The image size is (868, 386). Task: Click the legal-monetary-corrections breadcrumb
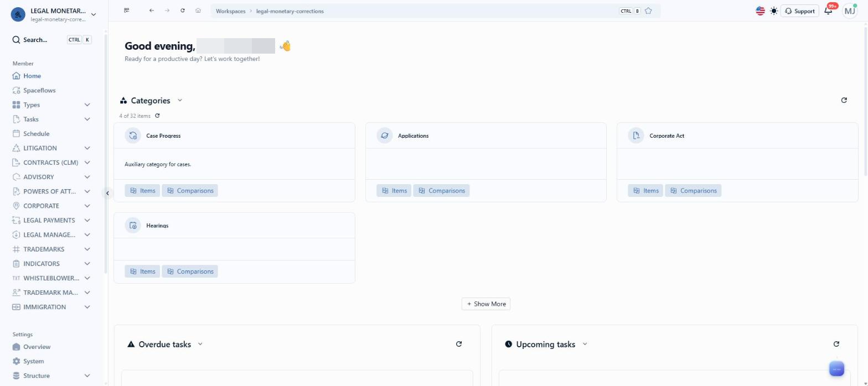coord(290,11)
